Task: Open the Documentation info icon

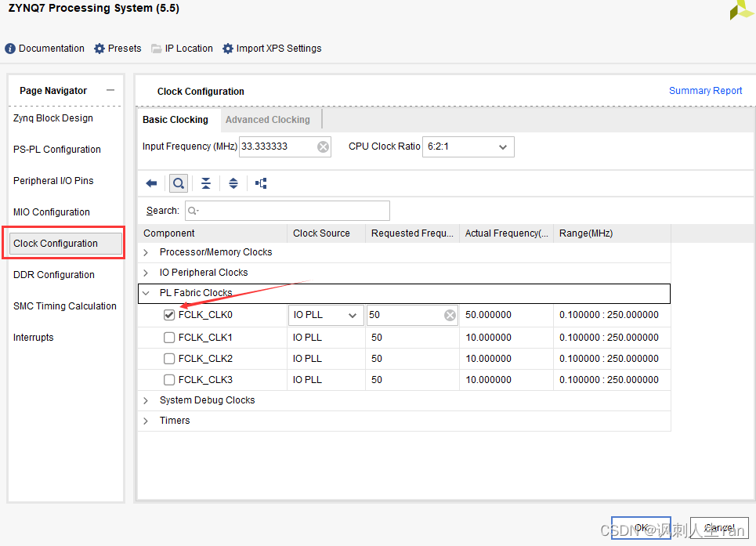Action: tap(10, 49)
